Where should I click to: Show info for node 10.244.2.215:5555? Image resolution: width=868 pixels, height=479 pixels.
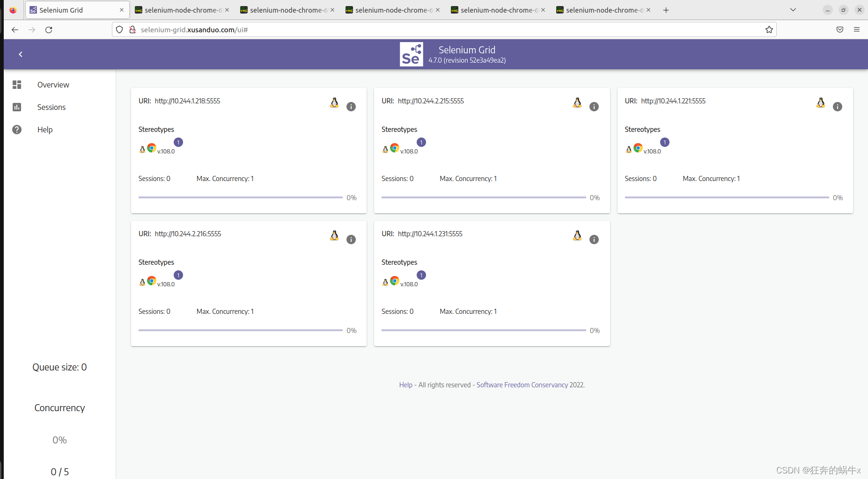(594, 107)
